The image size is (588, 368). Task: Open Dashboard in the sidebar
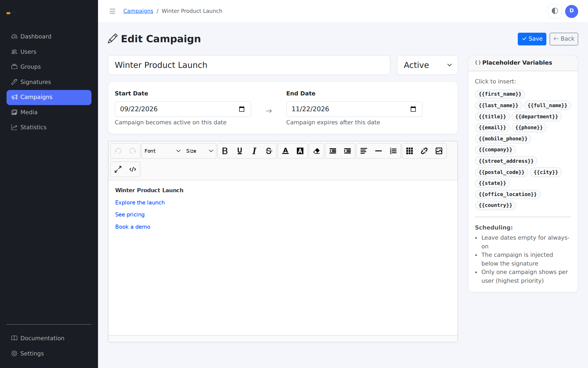pyautogui.click(x=49, y=37)
